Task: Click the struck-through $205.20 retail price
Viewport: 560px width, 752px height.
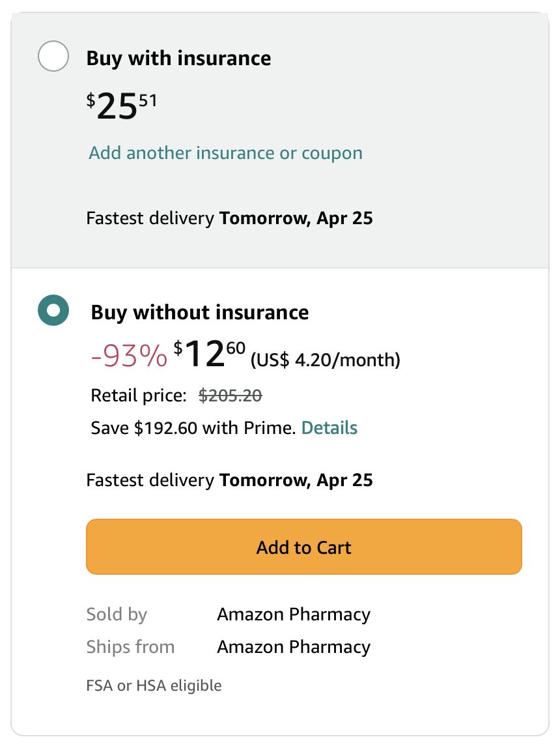Action: [230, 394]
